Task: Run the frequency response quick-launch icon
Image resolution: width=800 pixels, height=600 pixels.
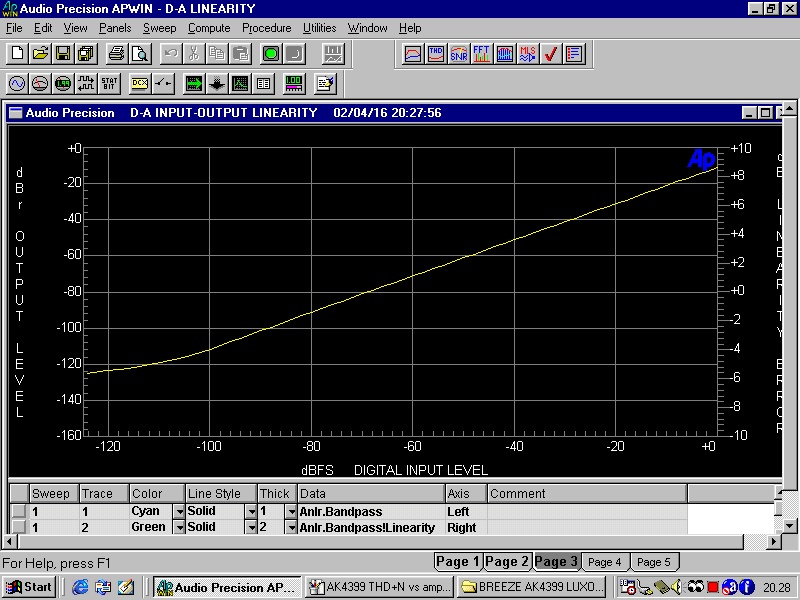Action: 413,54
